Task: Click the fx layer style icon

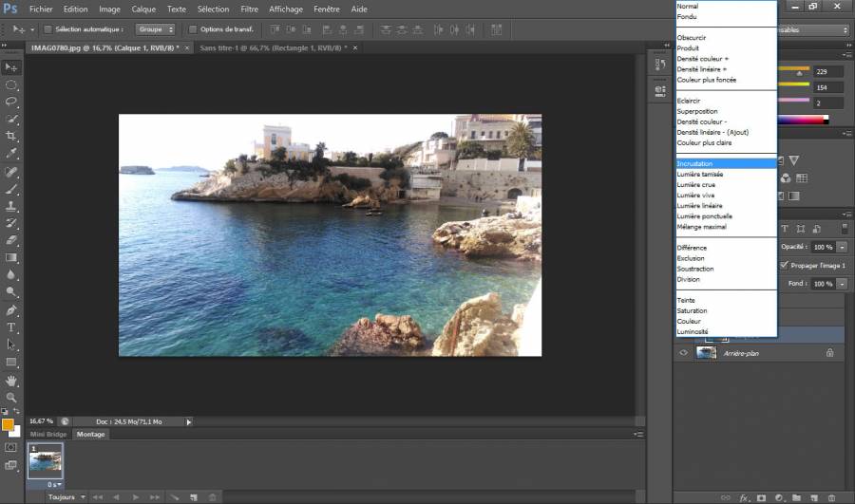Action: click(745, 496)
